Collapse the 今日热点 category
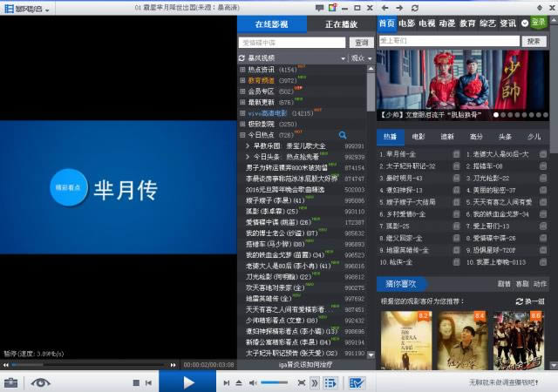The height and width of the screenshot is (392, 558). click(x=242, y=135)
